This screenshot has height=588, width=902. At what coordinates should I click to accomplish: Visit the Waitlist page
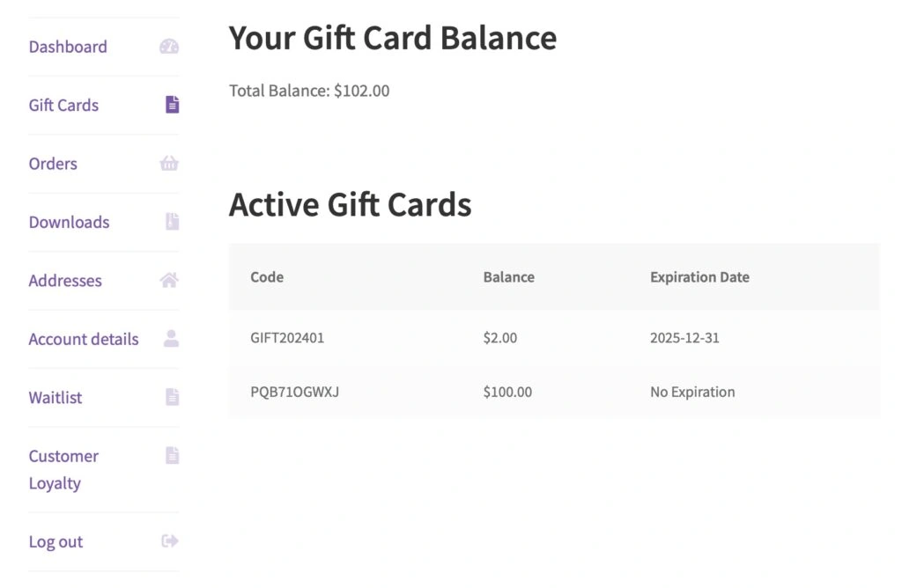[55, 397]
